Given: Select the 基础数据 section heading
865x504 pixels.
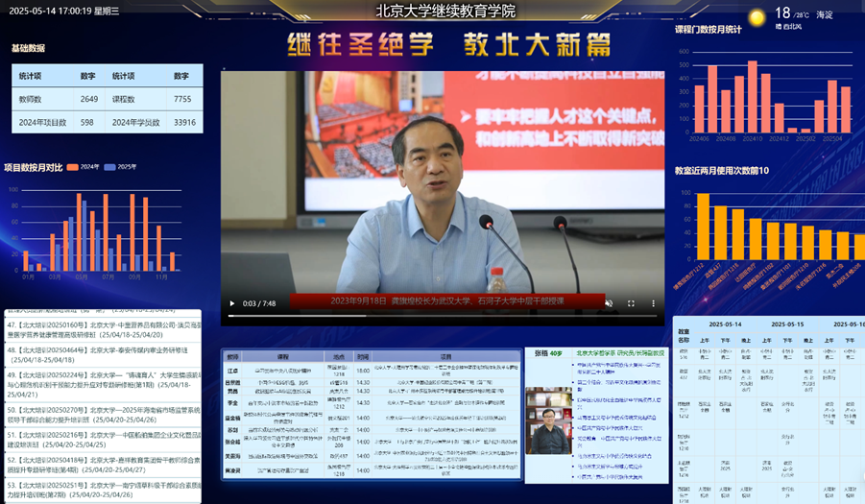Looking at the screenshot, I should pyautogui.click(x=28, y=49).
